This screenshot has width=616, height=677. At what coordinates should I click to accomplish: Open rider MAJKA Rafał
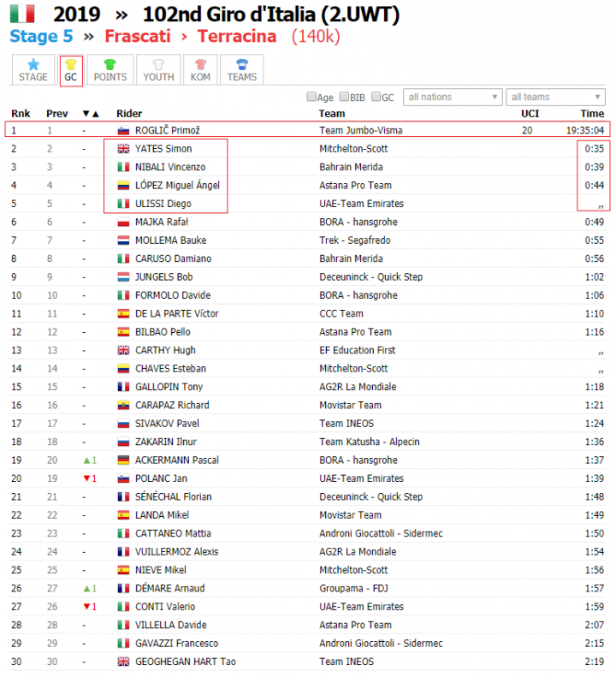(x=162, y=222)
